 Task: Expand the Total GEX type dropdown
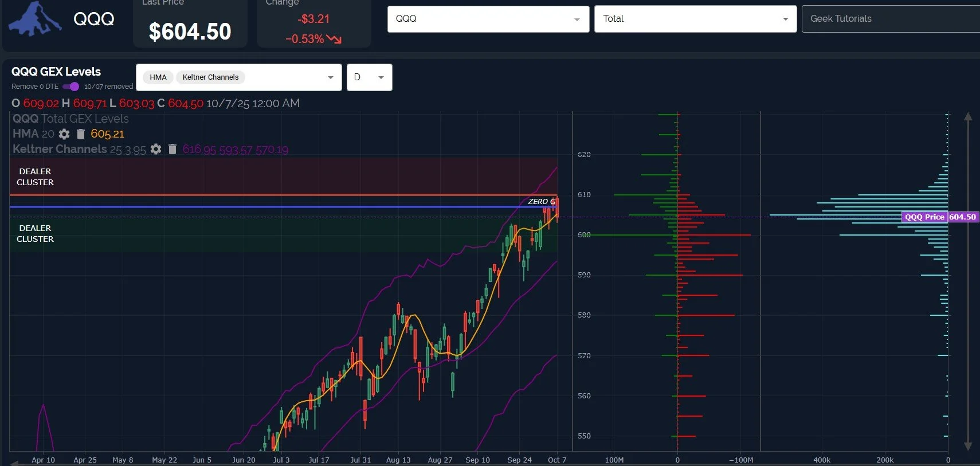click(696, 19)
